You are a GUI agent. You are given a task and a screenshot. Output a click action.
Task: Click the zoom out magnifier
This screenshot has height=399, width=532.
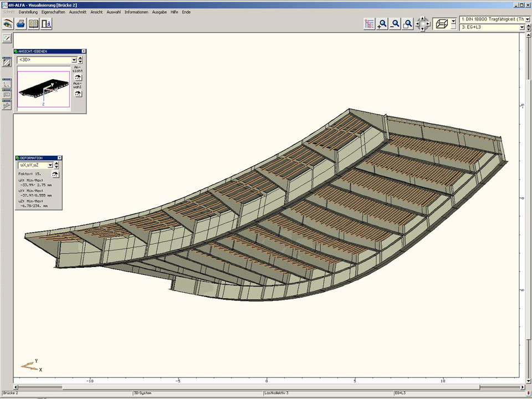click(x=395, y=24)
